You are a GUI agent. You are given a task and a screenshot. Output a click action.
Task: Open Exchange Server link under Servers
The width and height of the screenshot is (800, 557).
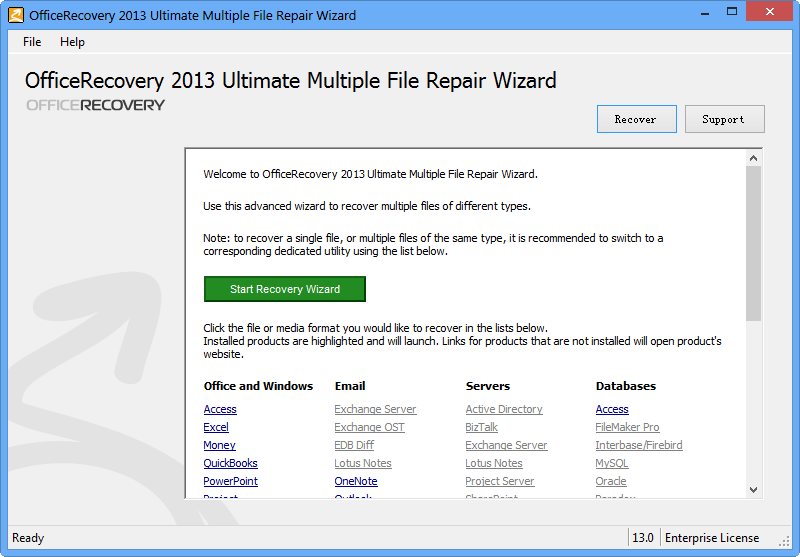click(506, 445)
